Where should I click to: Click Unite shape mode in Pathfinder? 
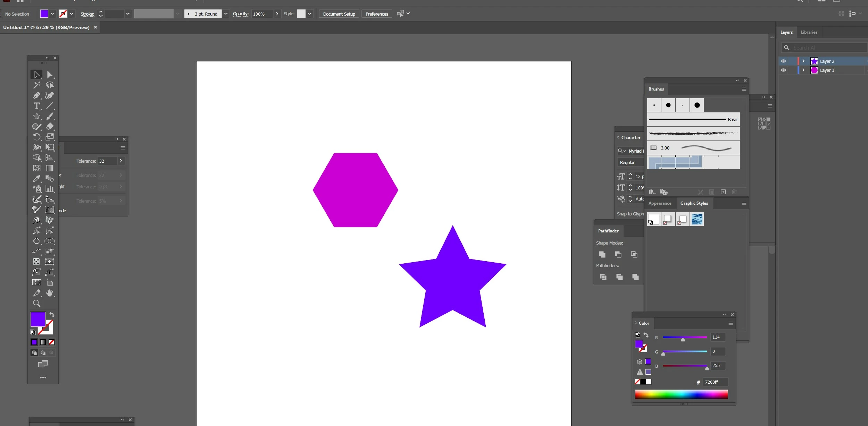(x=602, y=254)
